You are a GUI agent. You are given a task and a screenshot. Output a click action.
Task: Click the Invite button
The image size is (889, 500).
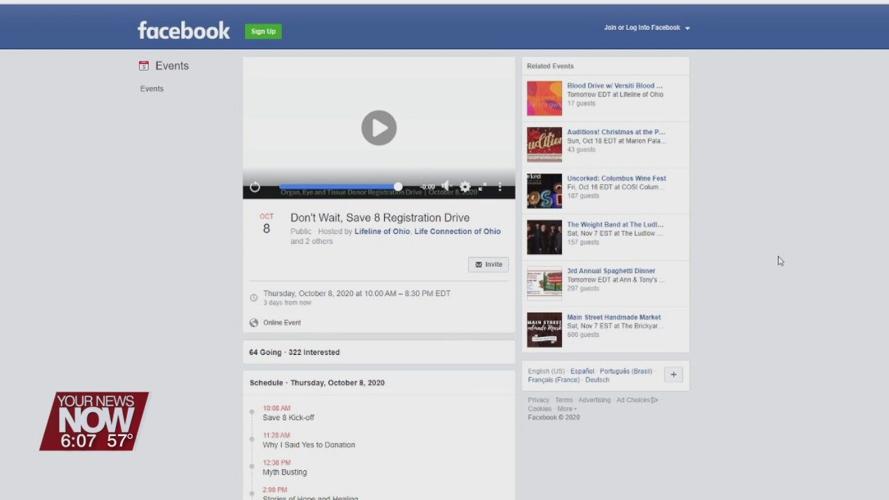tap(488, 265)
